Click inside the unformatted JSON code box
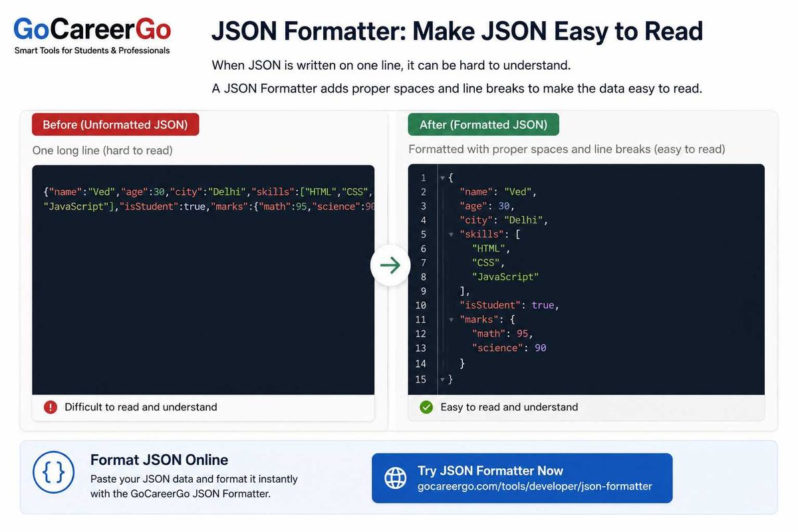Screen dimensions: 798x532 (203, 279)
